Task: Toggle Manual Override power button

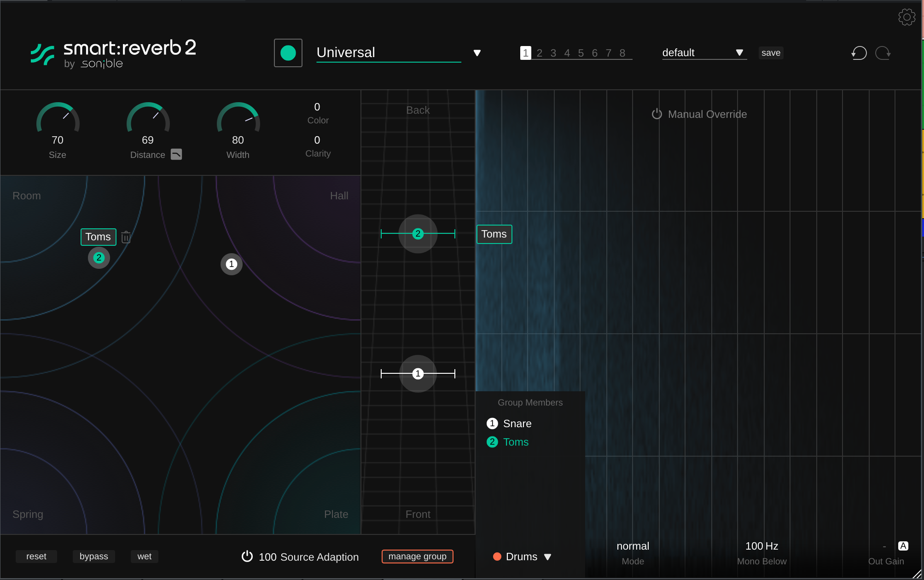Action: coord(657,114)
